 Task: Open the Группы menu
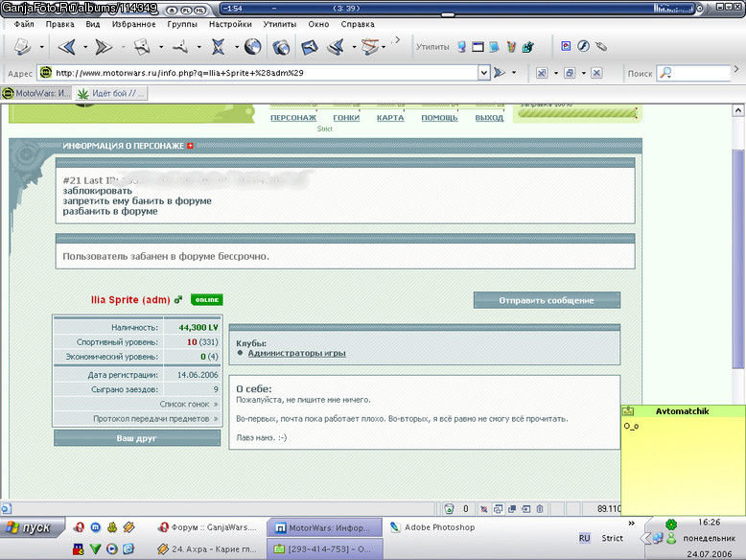(x=182, y=24)
